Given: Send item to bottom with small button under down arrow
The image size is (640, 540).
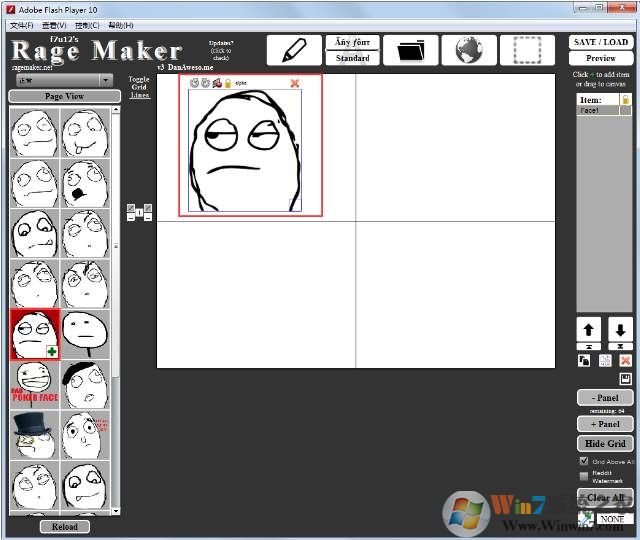Looking at the screenshot, I should click(620, 347).
